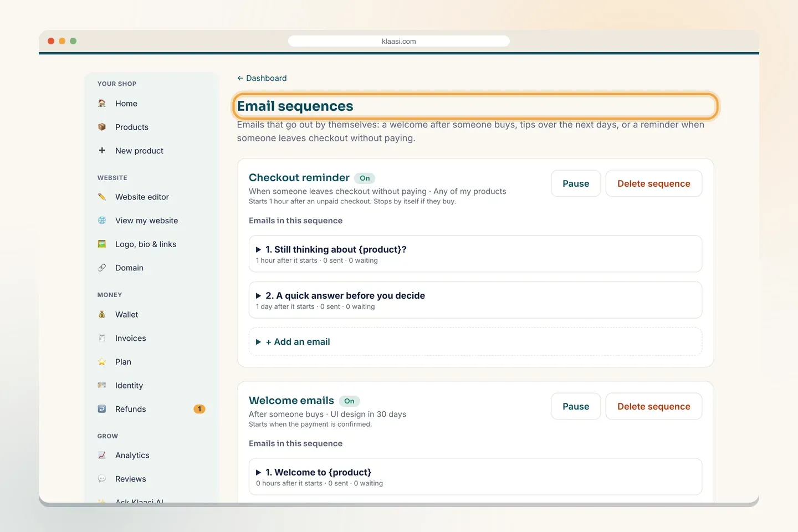Viewport: 798px width, 532px height.
Task: Click the Identity card icon
Action: point(102,386)
